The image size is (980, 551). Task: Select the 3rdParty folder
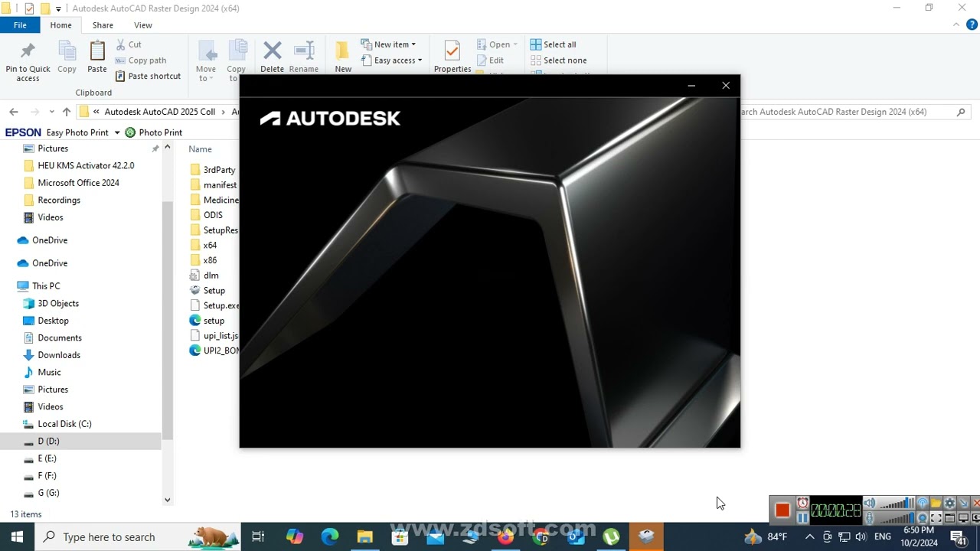(214, 170)
